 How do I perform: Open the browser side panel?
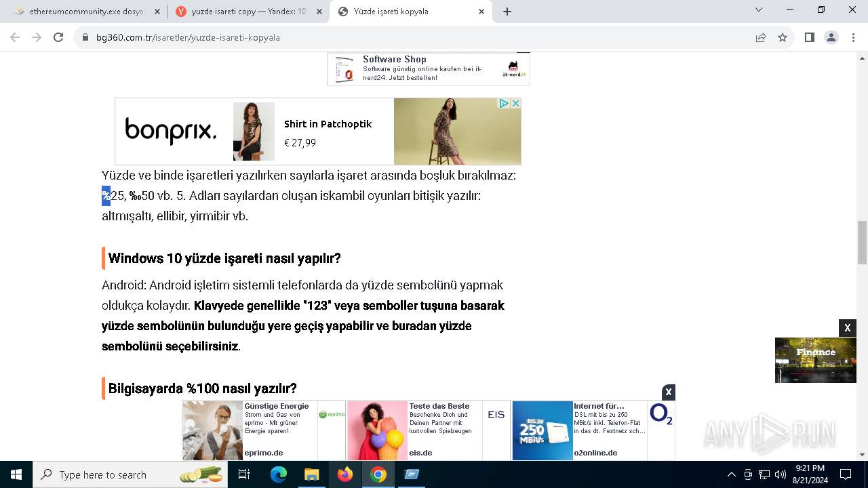coord(810,37)
